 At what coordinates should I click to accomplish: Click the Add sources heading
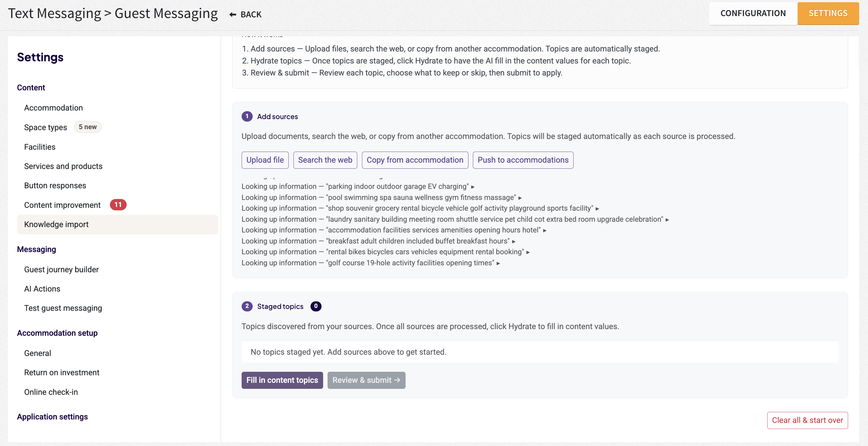click(277, 117)
